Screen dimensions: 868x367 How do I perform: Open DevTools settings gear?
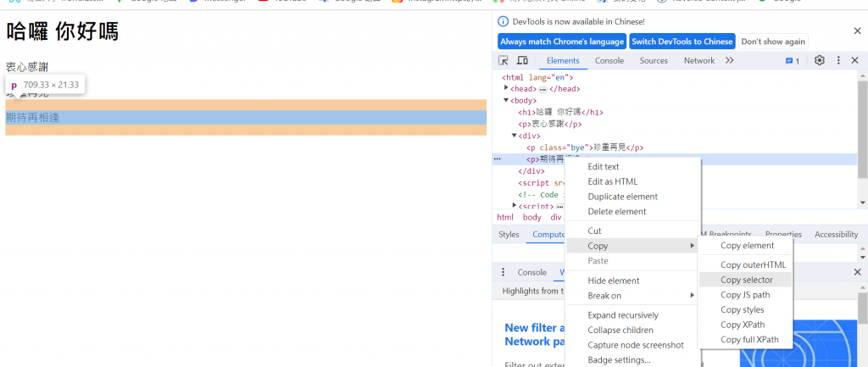pyautogui.click(x=820, y=61)
